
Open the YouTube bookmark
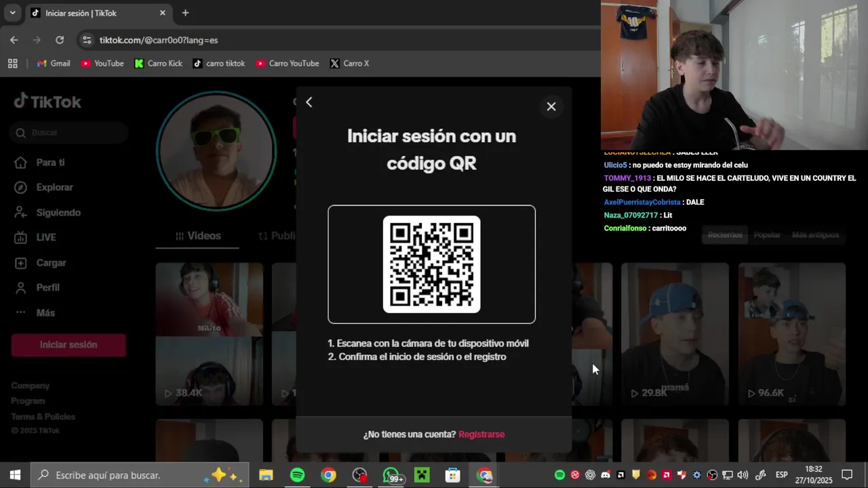coord(102,63)
